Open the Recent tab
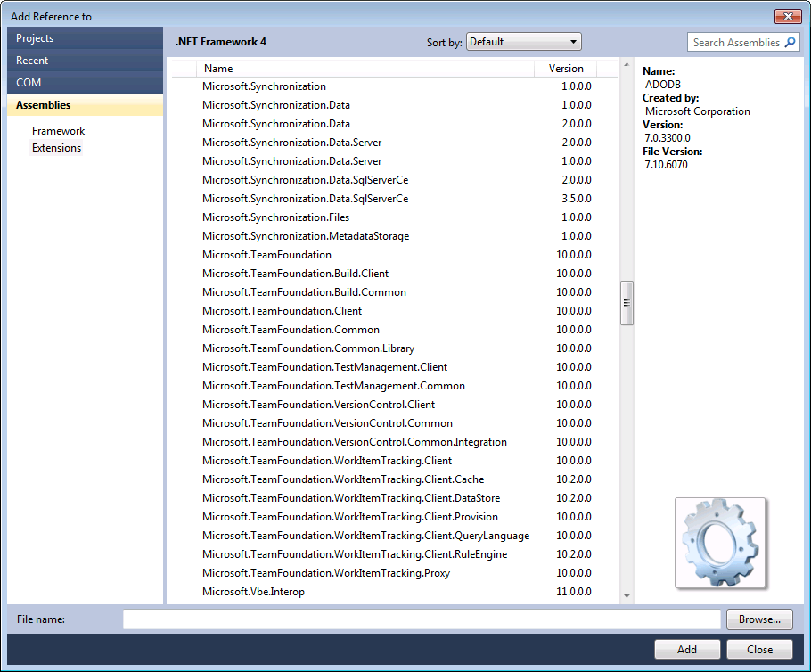The image size is (811, 672). pyautogui.click(x=86, y=61)
